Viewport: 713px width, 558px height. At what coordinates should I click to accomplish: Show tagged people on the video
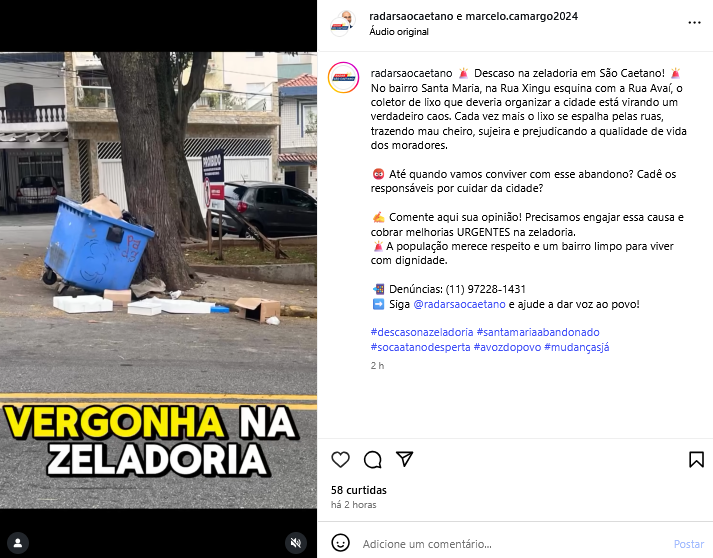click(18, 543)
